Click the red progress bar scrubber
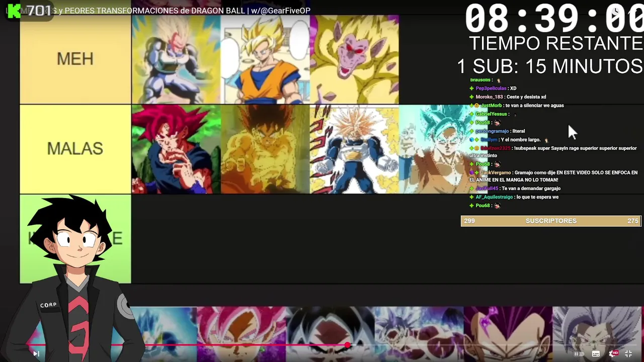Image resolution: width=644 pixels, height=362 pixels. 348,345
